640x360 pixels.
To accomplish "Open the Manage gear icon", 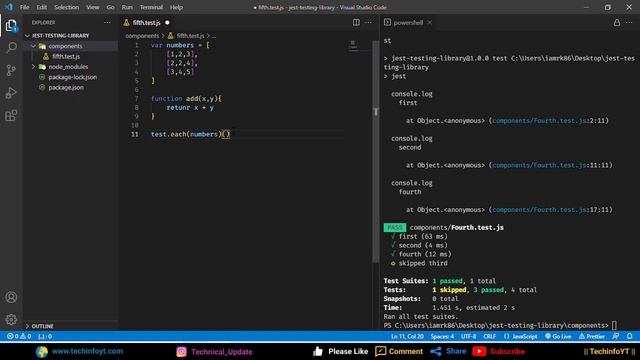I will click(x=11, y=319).
